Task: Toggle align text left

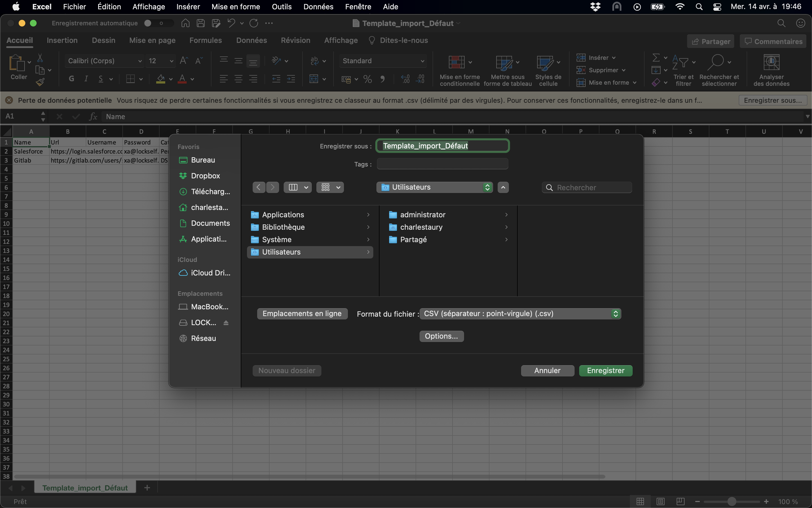Action: [224, 79]
